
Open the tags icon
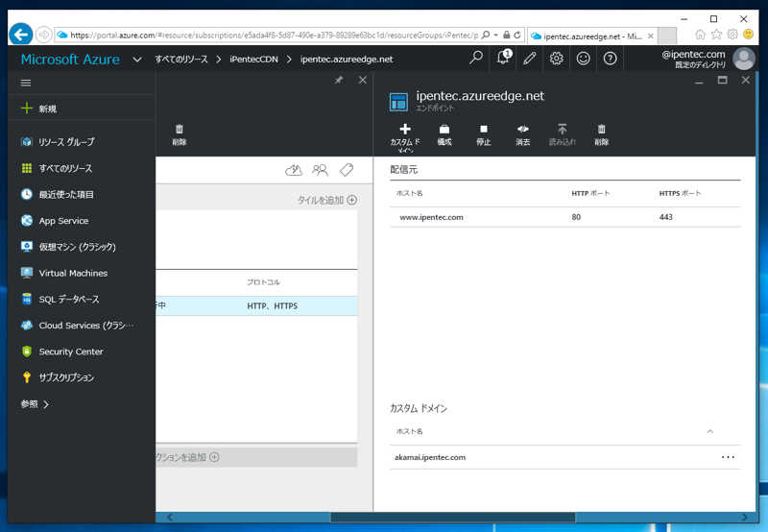point(347,170)
